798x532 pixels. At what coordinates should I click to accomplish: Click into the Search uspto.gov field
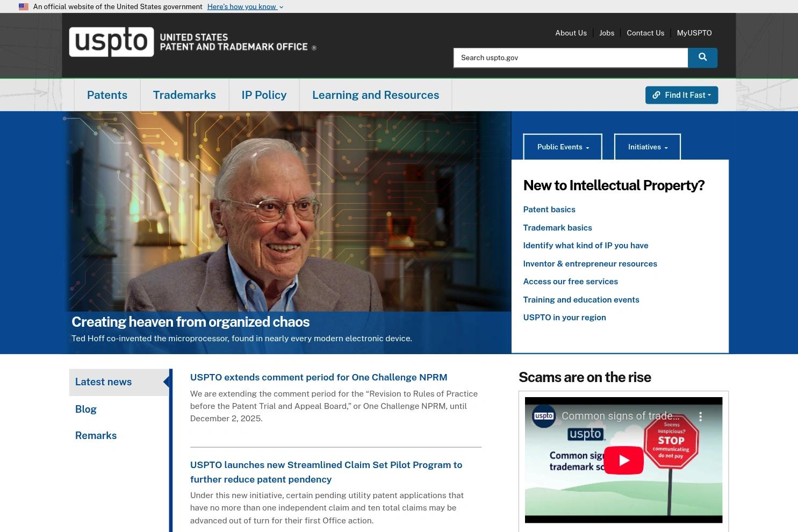tap(571, 57)
